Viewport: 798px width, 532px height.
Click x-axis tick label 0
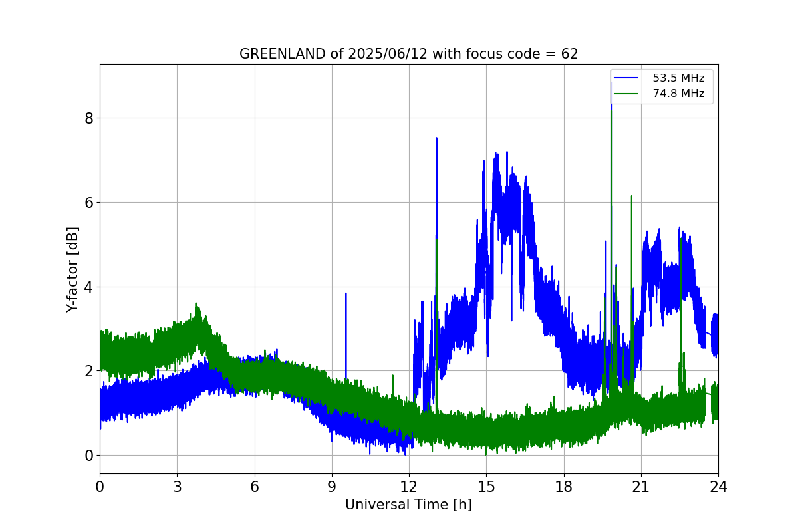(100, 486)
